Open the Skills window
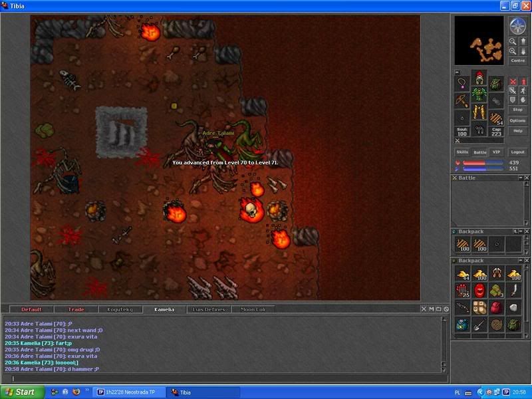 (x=462, y=152)
